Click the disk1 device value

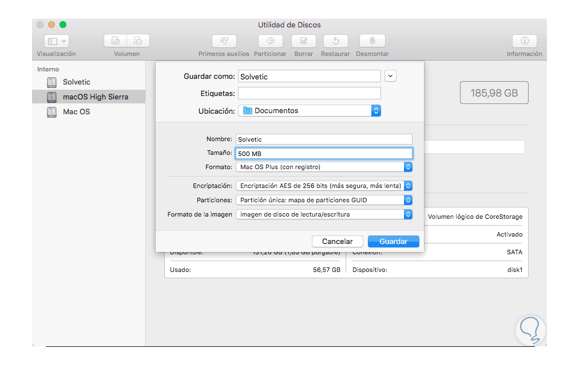pos(515,270)
